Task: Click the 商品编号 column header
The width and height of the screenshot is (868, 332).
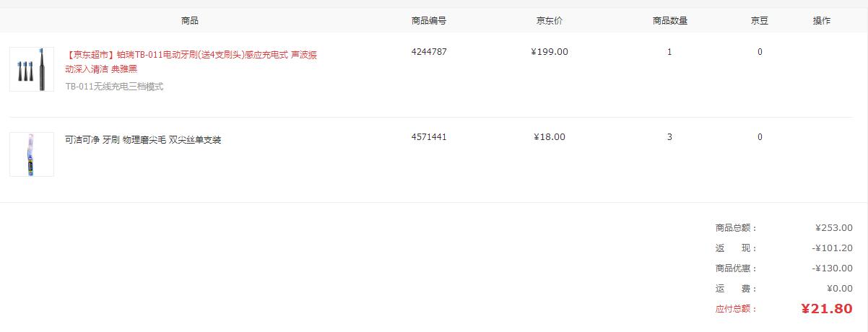Action: coord(429,21)
